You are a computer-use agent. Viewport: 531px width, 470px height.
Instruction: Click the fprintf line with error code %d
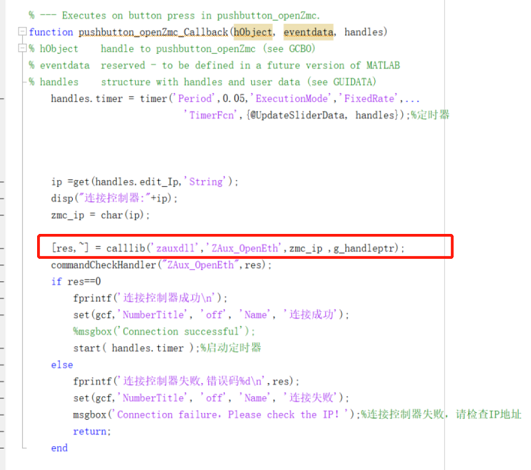point(187,381)
